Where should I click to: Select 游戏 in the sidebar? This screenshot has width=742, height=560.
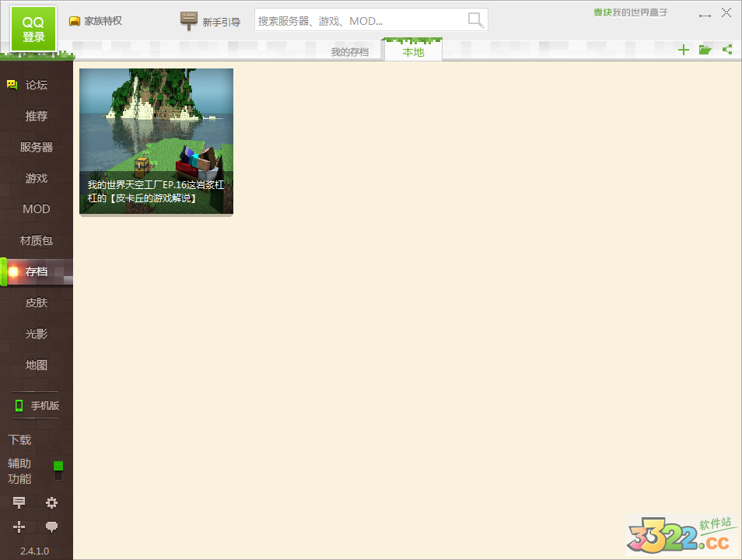click(37, 178)
